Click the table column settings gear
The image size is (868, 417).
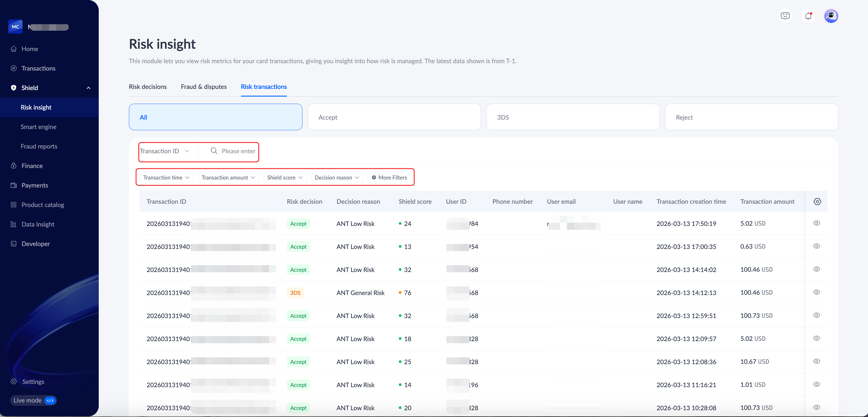pos(817,202)
